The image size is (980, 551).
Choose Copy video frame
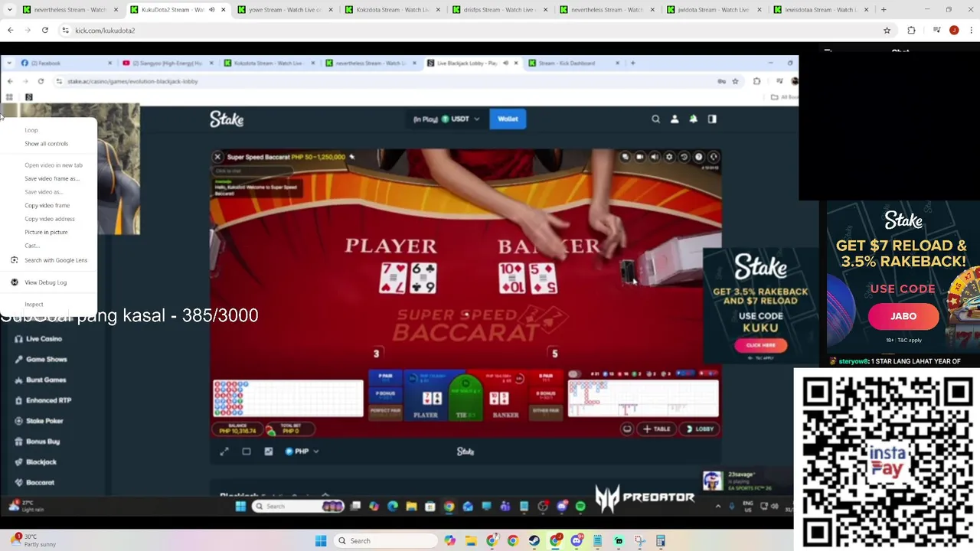[49, 205]
